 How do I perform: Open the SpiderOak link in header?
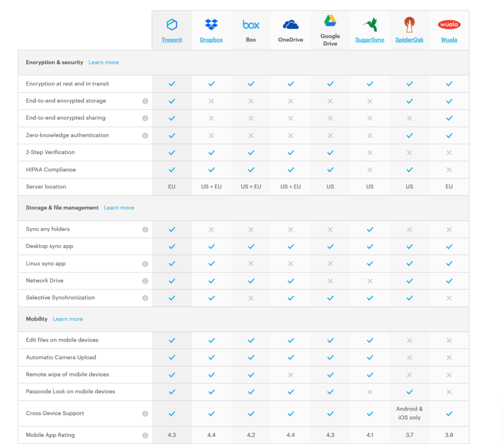click(x=409, y=40)
